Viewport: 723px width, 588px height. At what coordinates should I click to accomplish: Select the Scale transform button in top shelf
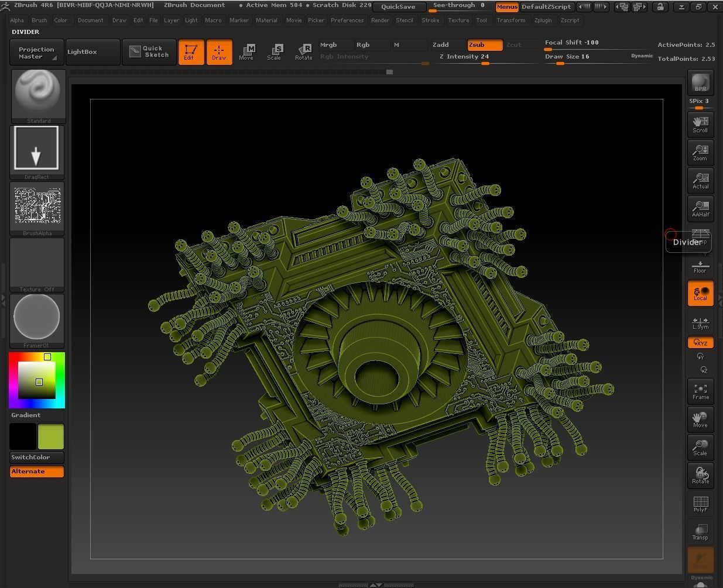pyautogui.click(x=274, y=51)
